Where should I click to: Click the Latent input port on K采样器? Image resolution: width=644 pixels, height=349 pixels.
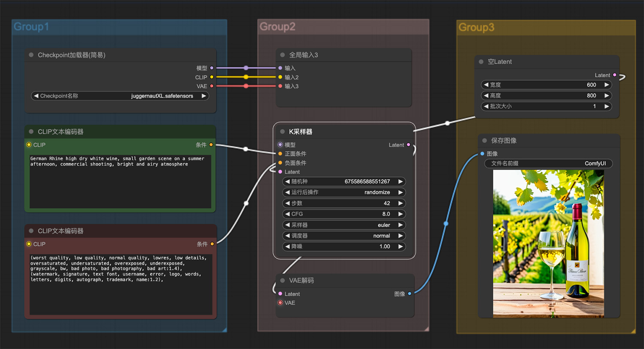280,172
